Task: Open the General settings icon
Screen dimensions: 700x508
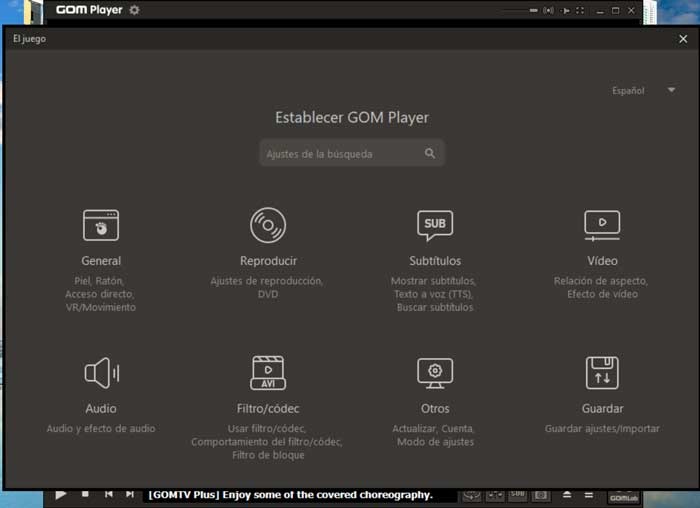Action: click(101, 225)
